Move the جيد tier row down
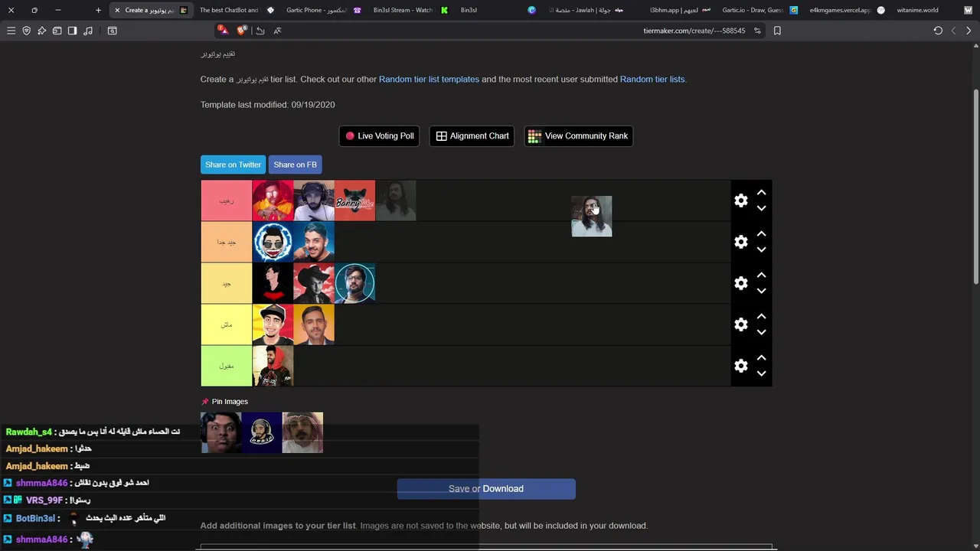This screenshot has height=551, width=980. [761, 291]
